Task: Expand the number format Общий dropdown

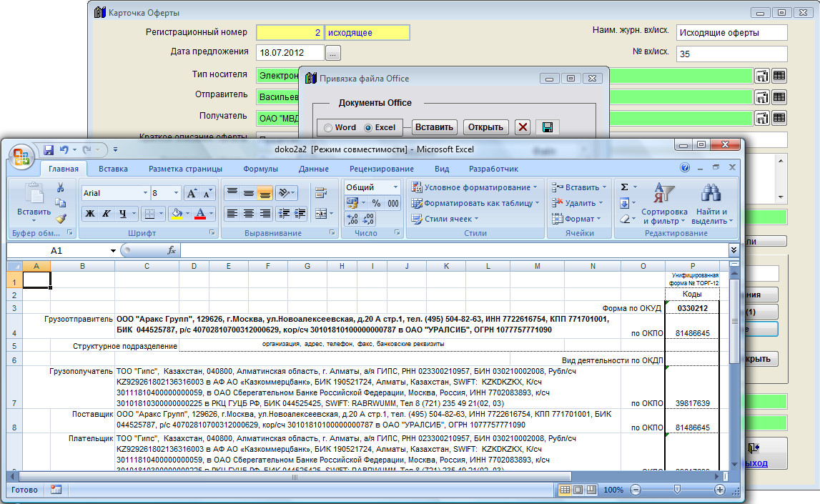Action: pyautogui.click(x=395, y=187)
